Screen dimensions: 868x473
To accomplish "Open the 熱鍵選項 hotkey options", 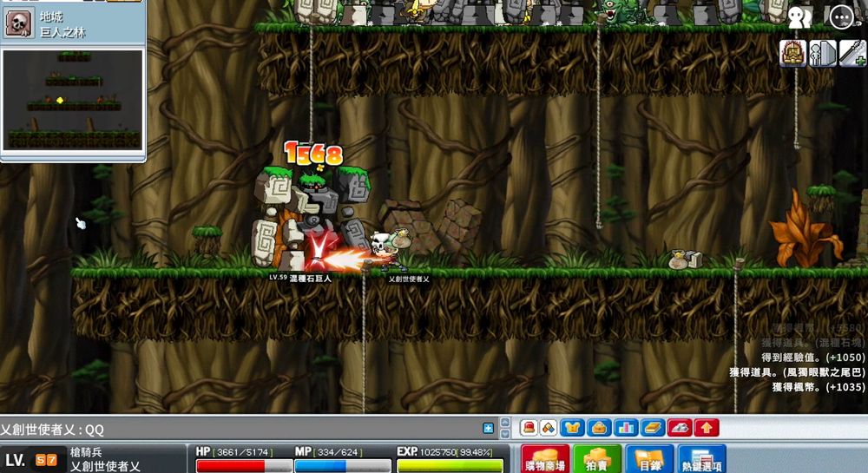I will coord(701,459).
